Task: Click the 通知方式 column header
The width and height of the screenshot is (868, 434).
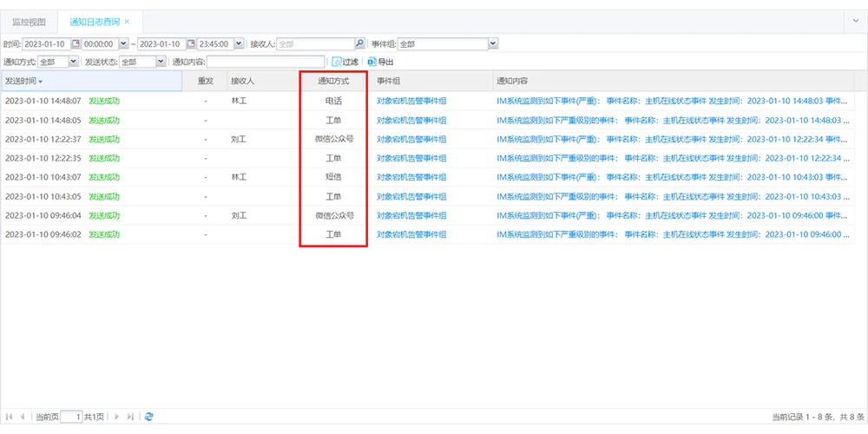Action: click(x=333, y=82)
